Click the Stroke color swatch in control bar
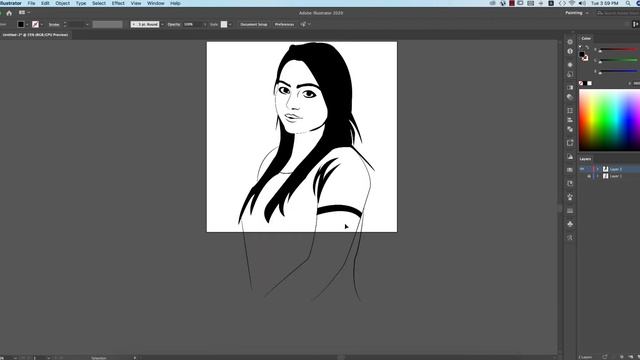The width and height of the screenshot is (640, 360). tap(36, 24)
